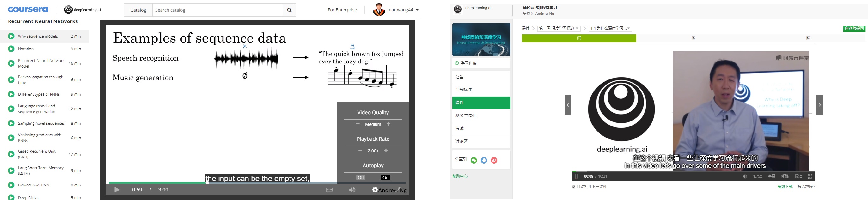Screen dimensions: 868x200
Task: Open the subtitles icon in Coursera player
Action: click(330, 190)
